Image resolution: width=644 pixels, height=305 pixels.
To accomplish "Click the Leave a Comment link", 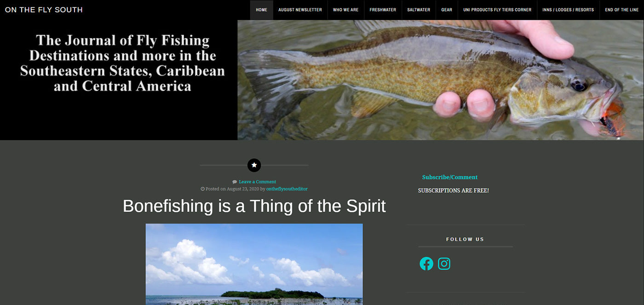I will (x=257, y=182).
